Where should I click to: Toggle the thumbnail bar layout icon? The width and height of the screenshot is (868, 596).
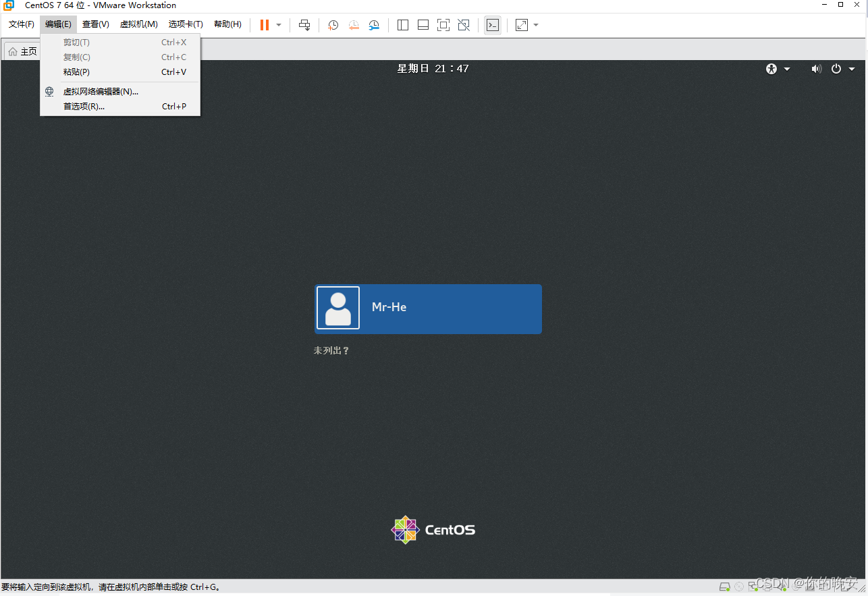(423, 25)
